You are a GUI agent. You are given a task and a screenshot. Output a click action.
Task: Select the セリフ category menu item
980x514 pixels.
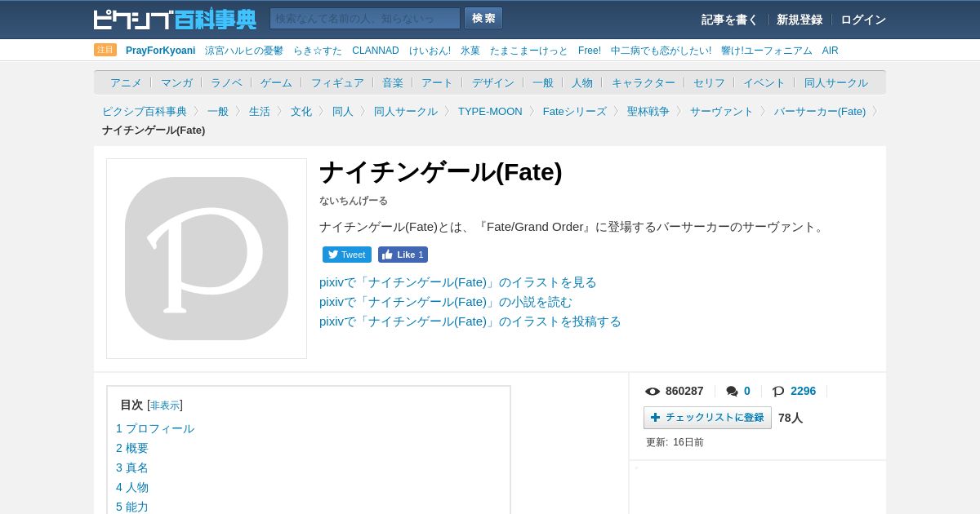(709, 82)
